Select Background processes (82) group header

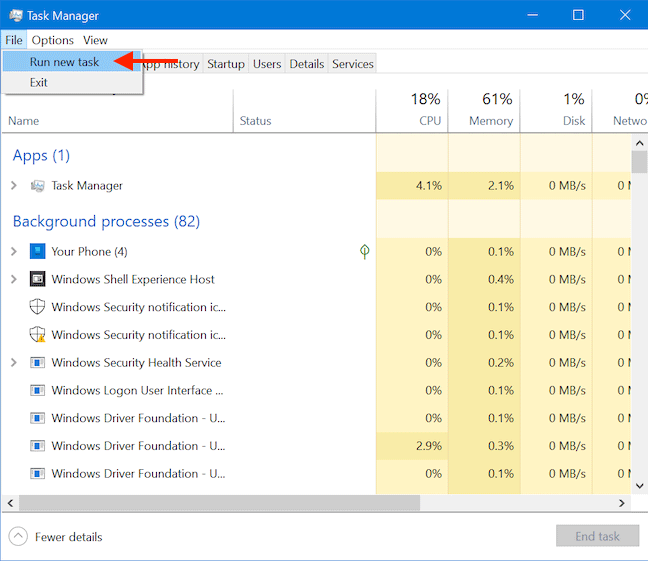pos(106,222)
